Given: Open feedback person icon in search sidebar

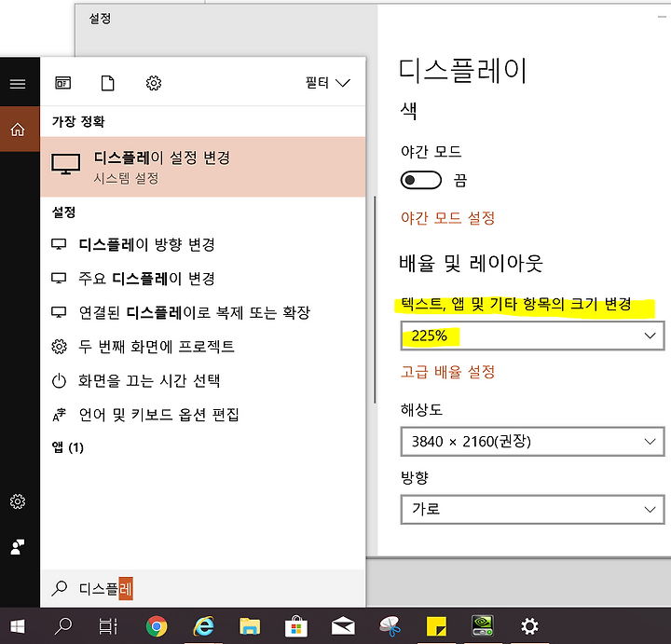Looking at the screenshot, I should [18, 546].
